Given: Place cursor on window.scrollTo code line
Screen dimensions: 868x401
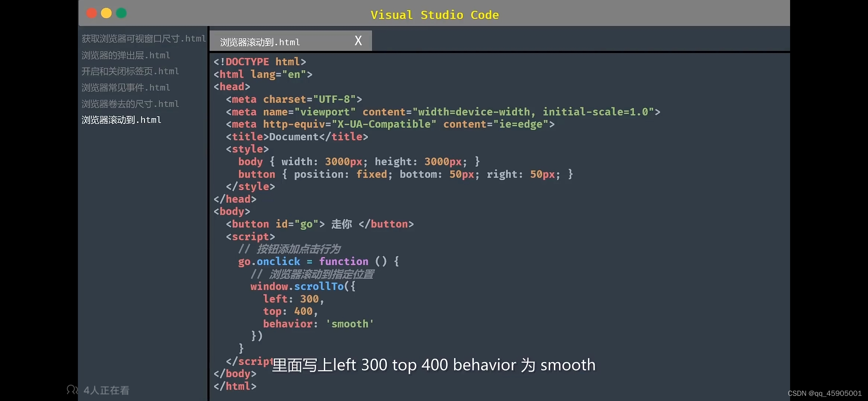Looking at the screenshot, I should [x=302, y=286].
